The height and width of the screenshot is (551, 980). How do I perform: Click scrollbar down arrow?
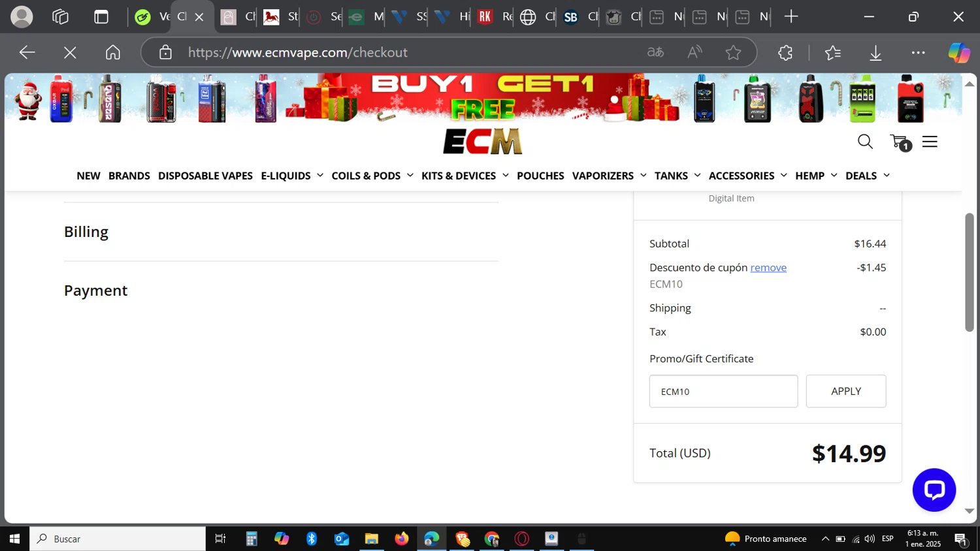[x=970, y=511]
